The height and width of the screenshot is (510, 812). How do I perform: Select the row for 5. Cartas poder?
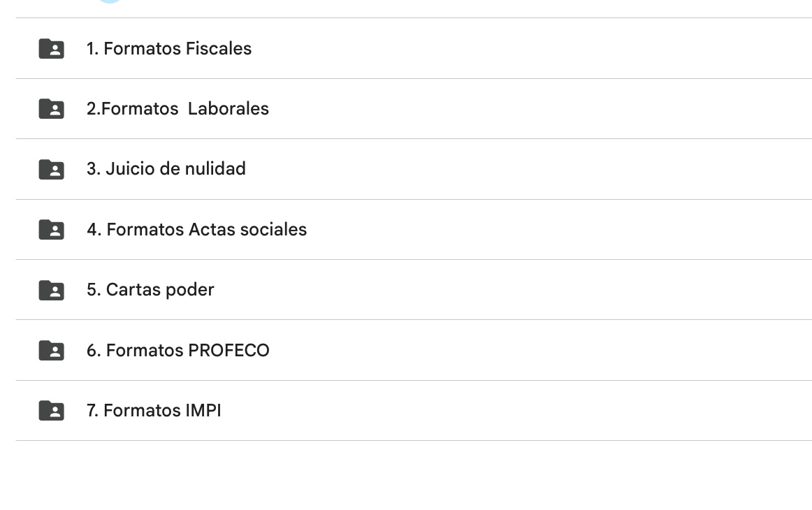[419, 289]
